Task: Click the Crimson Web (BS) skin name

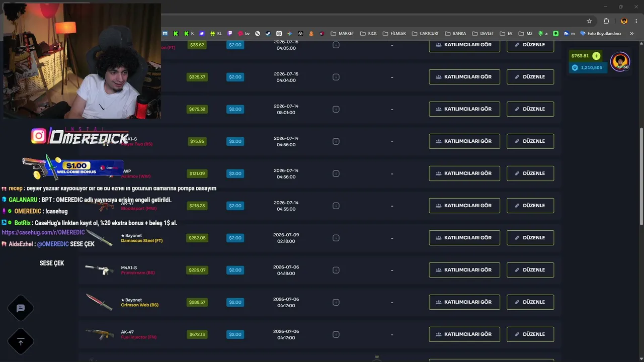Action: [140, 305]
